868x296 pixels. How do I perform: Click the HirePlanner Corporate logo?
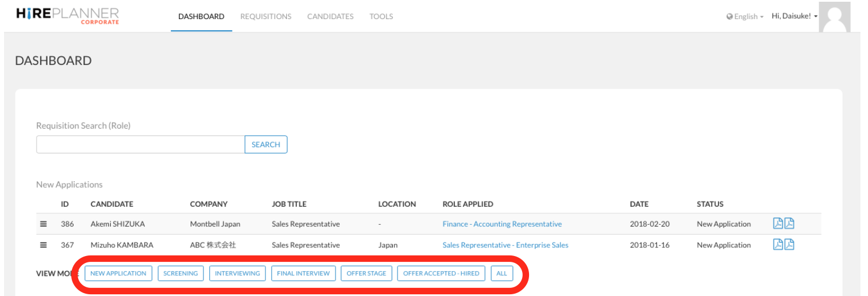pyautogui.click(x=68, y=16)
